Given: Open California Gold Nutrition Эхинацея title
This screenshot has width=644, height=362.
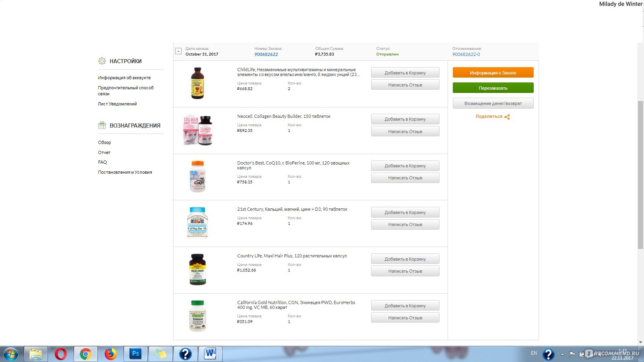Looking at the screenshot, I should click(x=296, y=305).
